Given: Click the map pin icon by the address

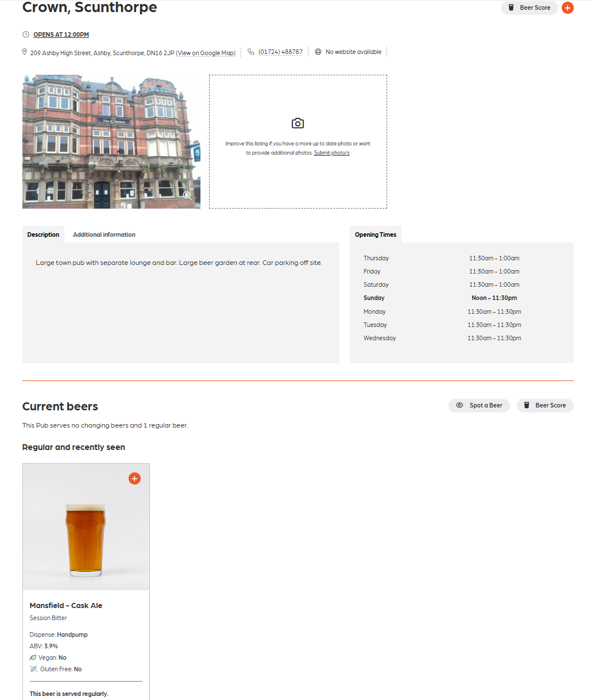Looking at the screenshot, I should point(25,52).
